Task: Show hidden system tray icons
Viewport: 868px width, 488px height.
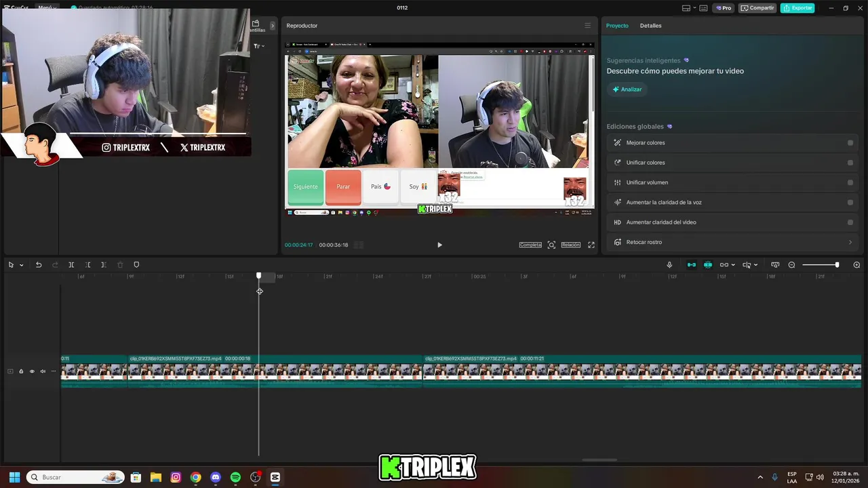Action: coord(760,477)
